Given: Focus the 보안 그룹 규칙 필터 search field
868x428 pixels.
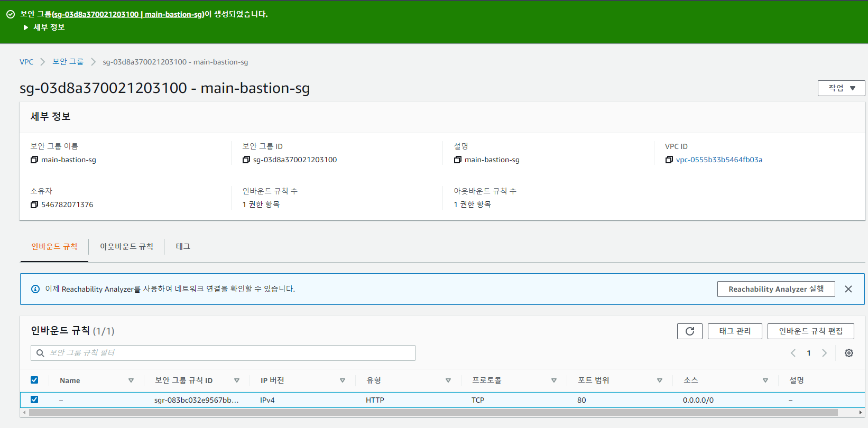Looking at the screenshot, I should (x=223, y=353).
